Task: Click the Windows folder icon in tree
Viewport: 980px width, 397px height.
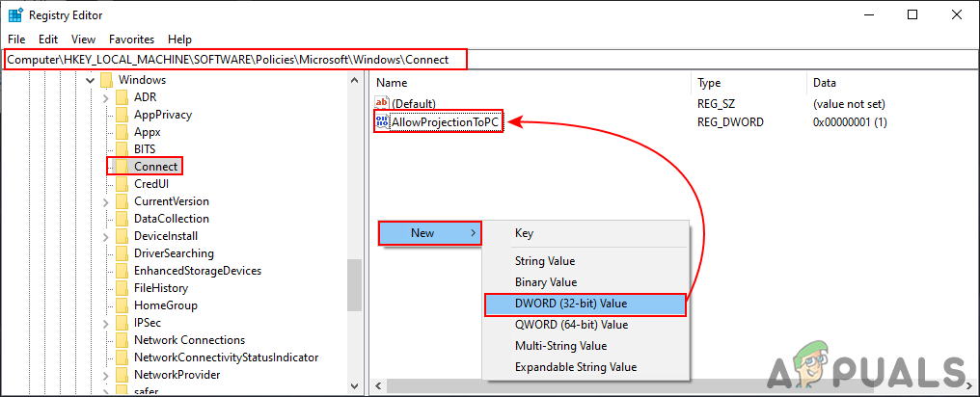Action: pyautogui.click(x=106, y=80)
